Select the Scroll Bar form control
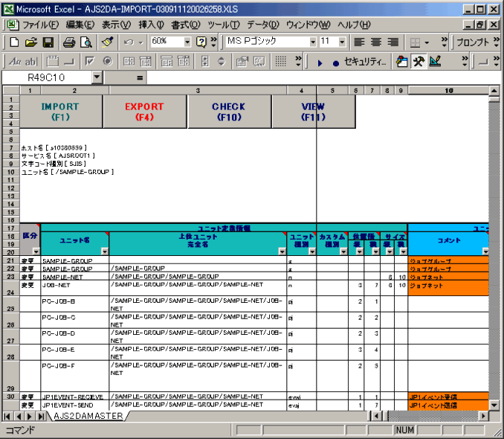504x439 pixels. pos(205,61)
